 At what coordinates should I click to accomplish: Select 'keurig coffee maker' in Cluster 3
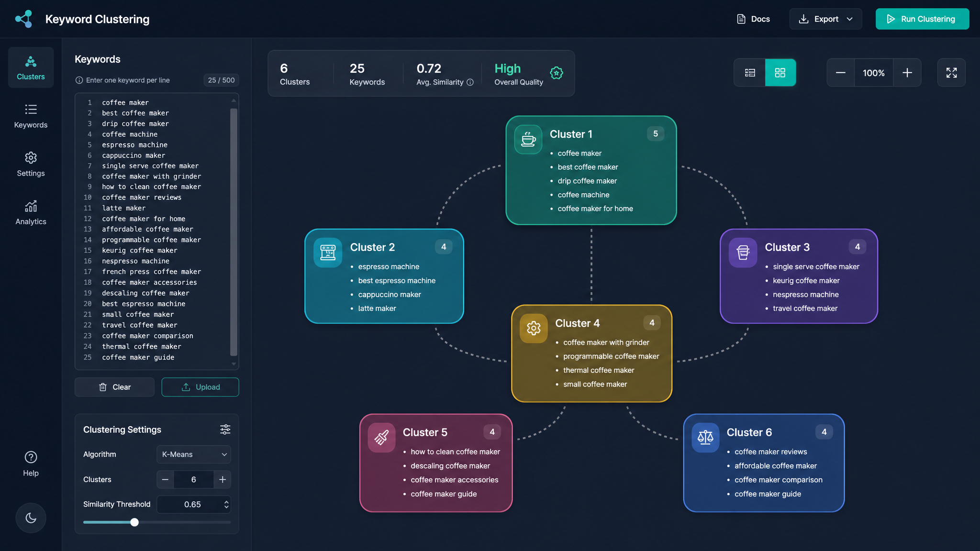click(x=806, y=281)
